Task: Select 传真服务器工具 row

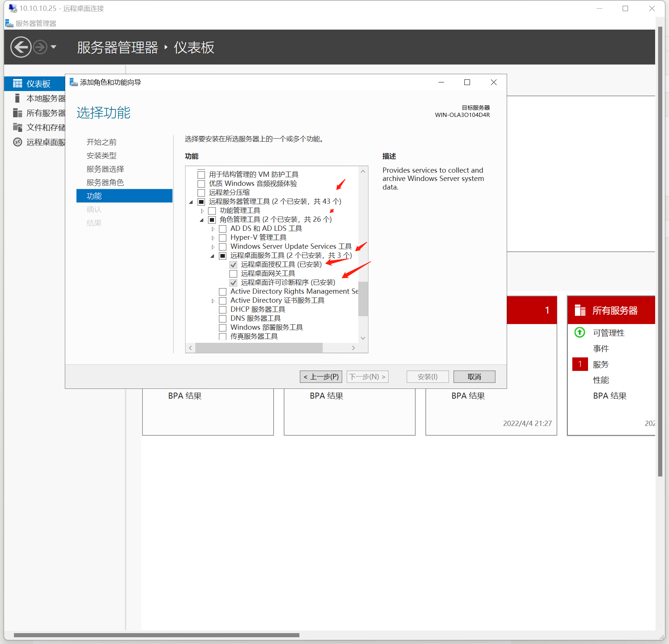Action: click(254, 336)
